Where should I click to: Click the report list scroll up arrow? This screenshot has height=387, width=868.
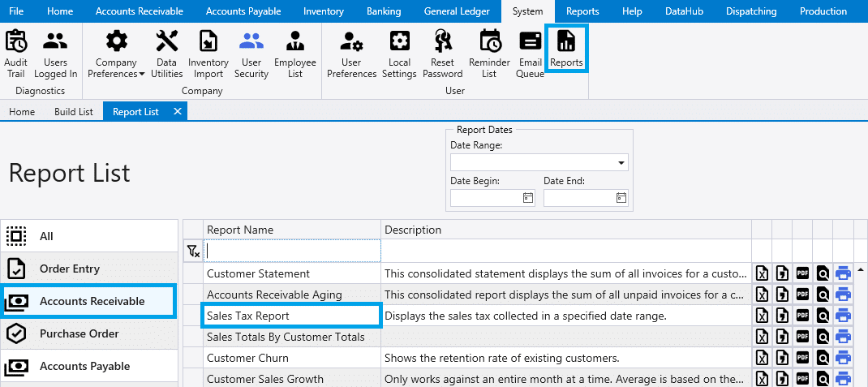click(861, 270)
